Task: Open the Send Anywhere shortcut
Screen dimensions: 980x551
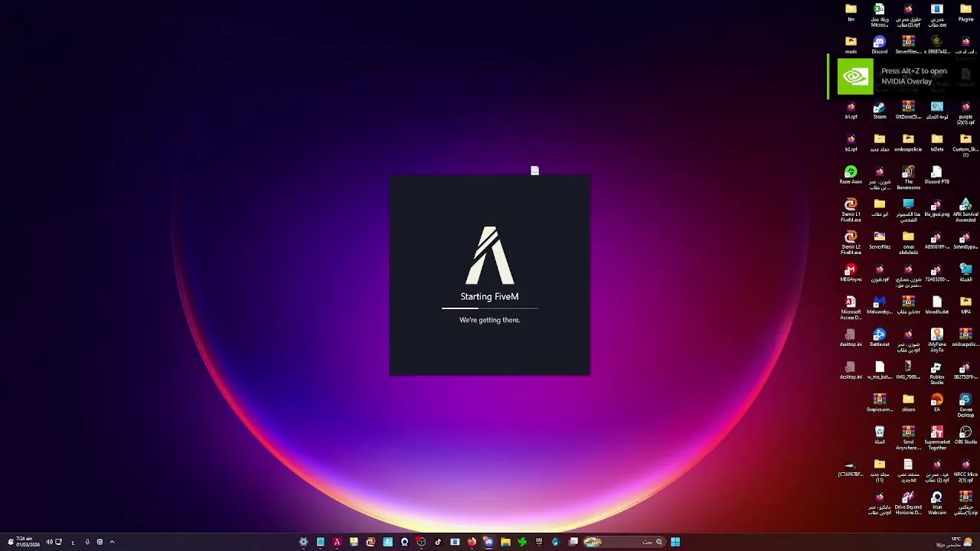Action: [908, 438]
